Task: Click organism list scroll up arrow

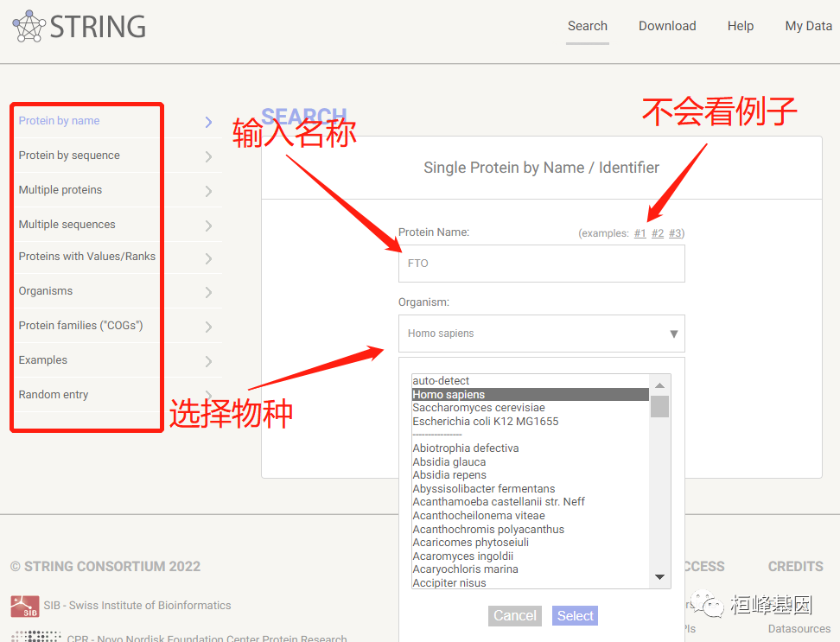Action: coord(660,385)
